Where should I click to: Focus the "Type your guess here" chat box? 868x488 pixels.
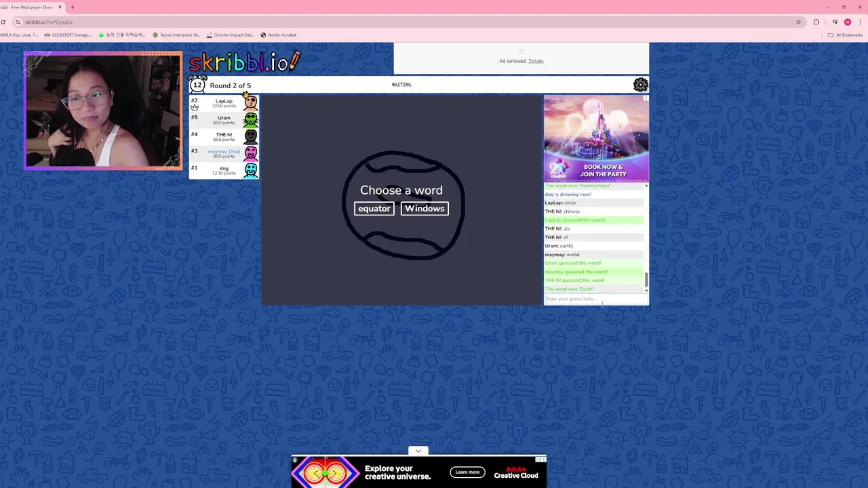coord(595,299)
